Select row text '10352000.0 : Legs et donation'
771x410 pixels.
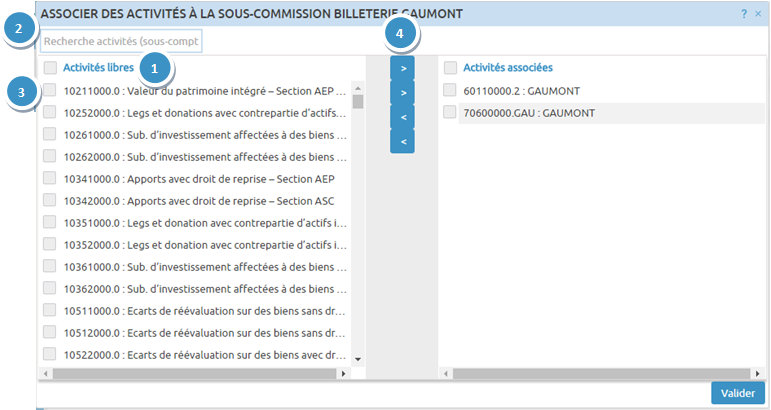click(205, 245)
